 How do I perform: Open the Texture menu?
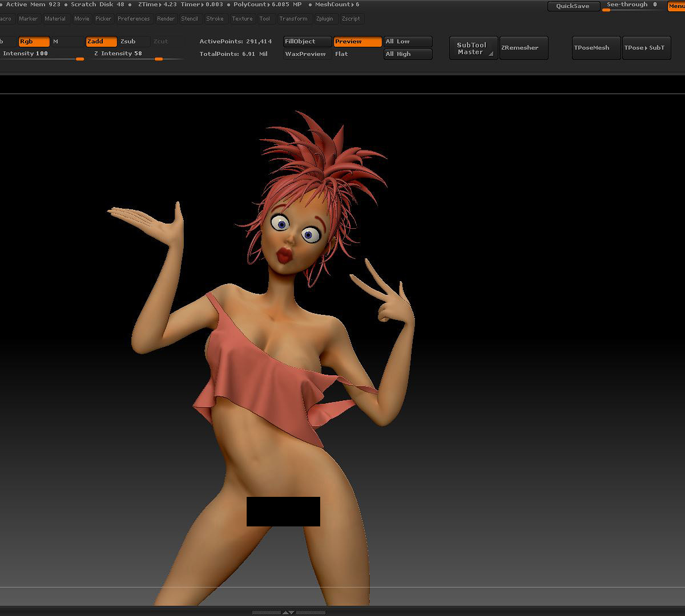242,19
